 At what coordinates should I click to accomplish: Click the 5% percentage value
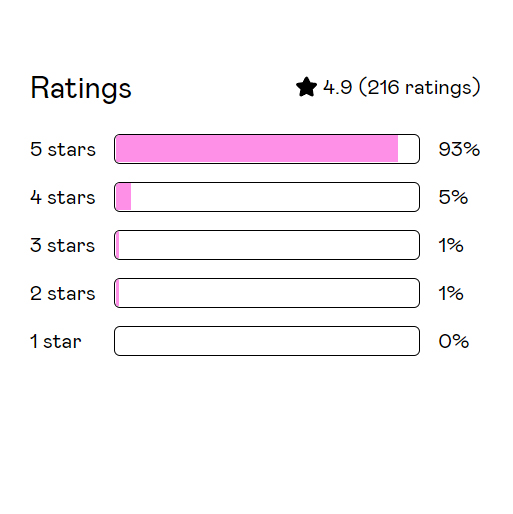(x=453, y=197)
